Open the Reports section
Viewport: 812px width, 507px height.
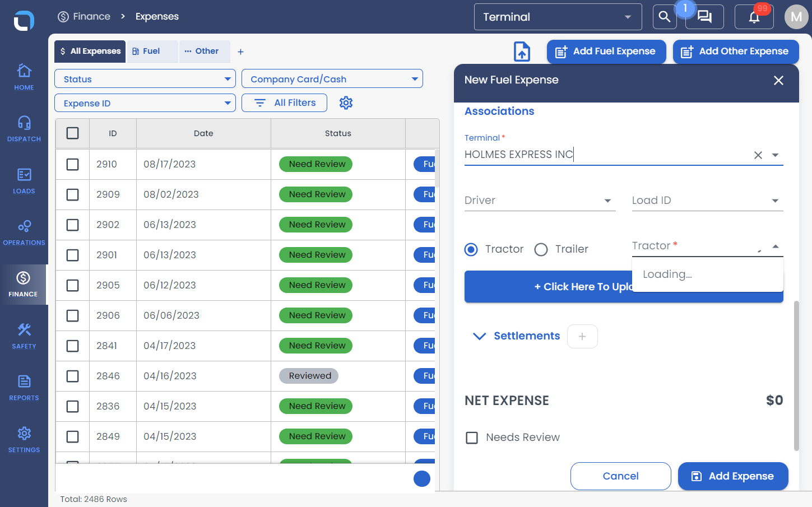coord(24,387)
